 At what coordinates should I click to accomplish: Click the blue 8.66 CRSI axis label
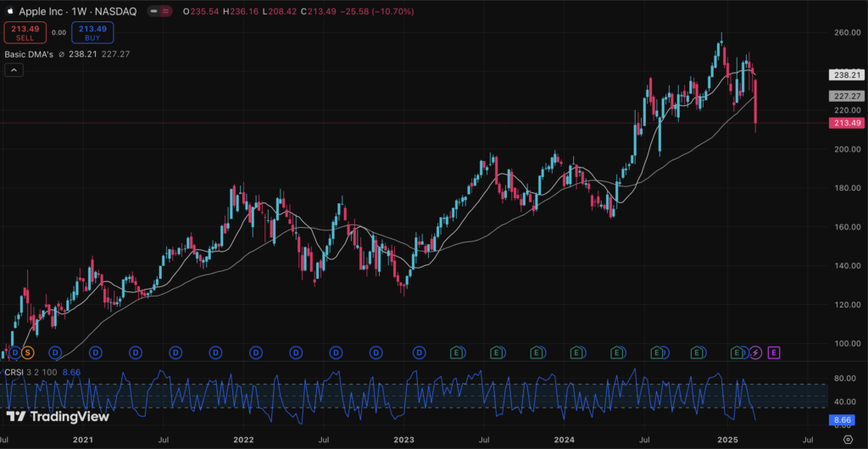coord(843,420)
